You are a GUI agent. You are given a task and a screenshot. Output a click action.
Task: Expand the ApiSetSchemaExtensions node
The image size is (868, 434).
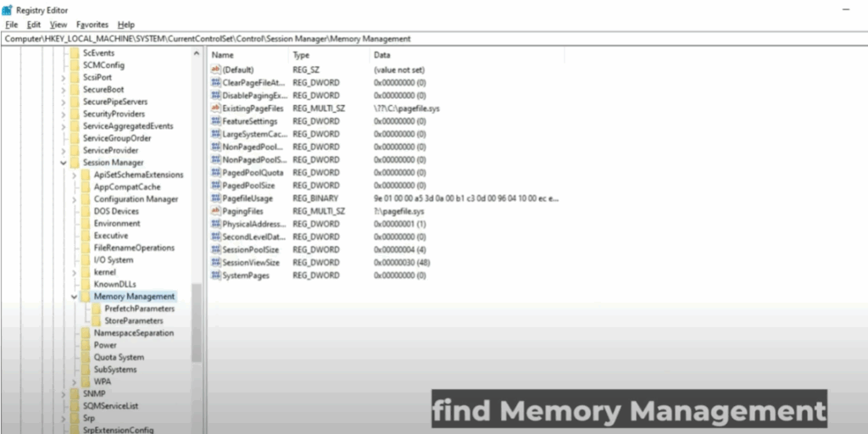click(75, 175)
